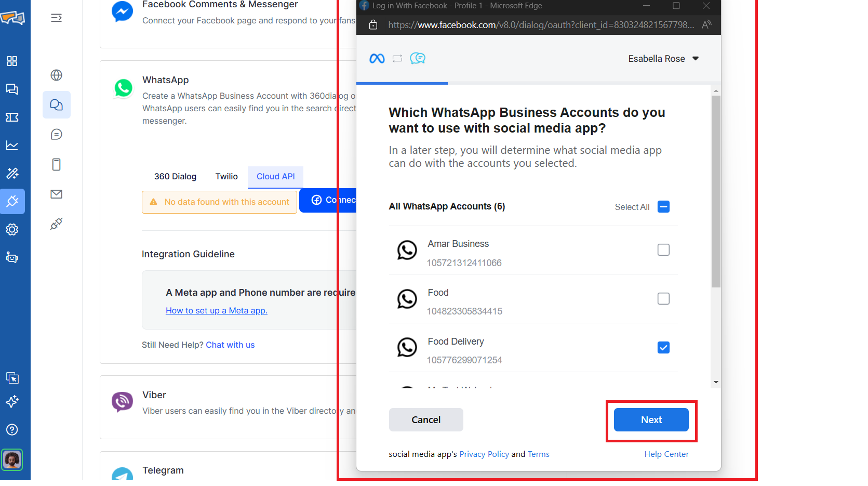Click the screen cursor icon in sidebar
Viewport: 868px width, 486px height.
tap(12, 378)
